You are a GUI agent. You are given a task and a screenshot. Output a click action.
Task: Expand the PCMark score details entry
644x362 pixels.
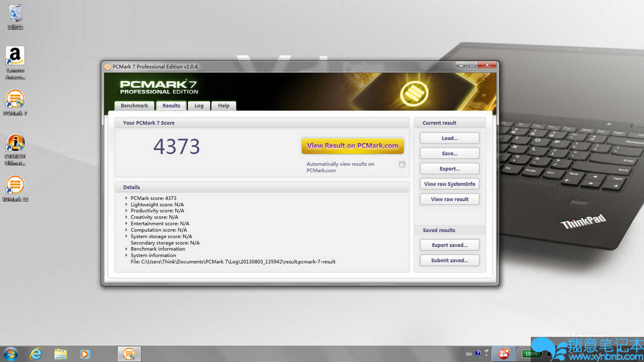point(126,199)
